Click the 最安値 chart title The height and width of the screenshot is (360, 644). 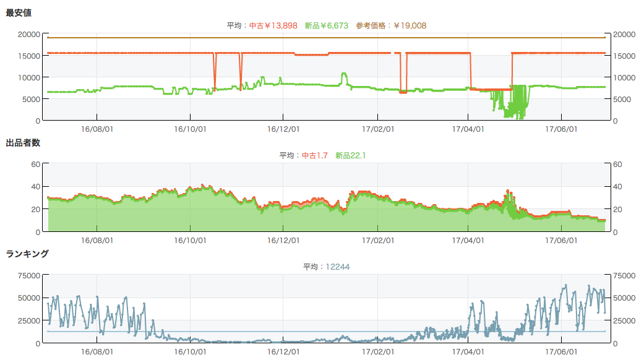click(x=19, y=12)
